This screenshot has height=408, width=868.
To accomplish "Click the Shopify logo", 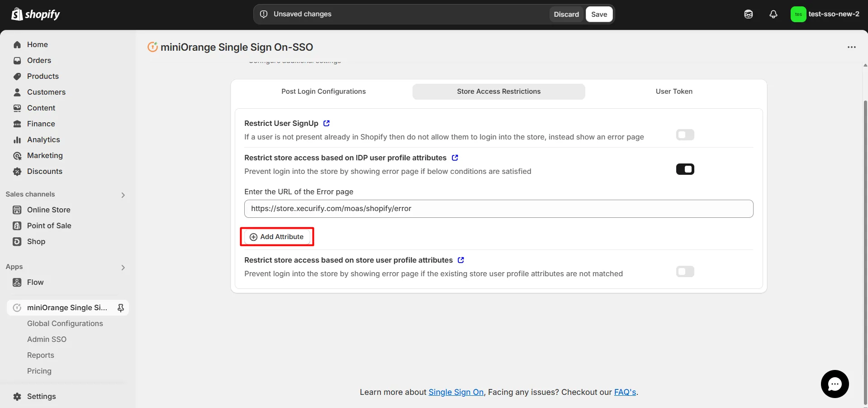I will (35, 14).
